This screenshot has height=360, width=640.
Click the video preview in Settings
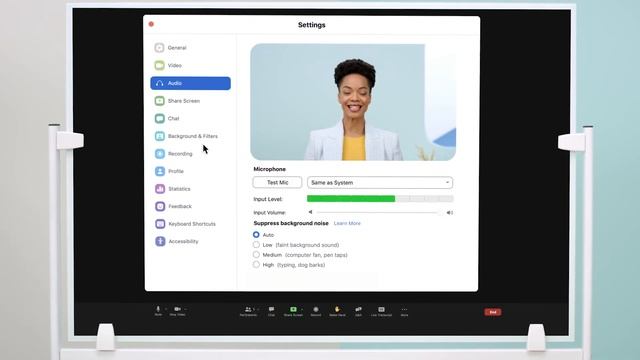353,102
